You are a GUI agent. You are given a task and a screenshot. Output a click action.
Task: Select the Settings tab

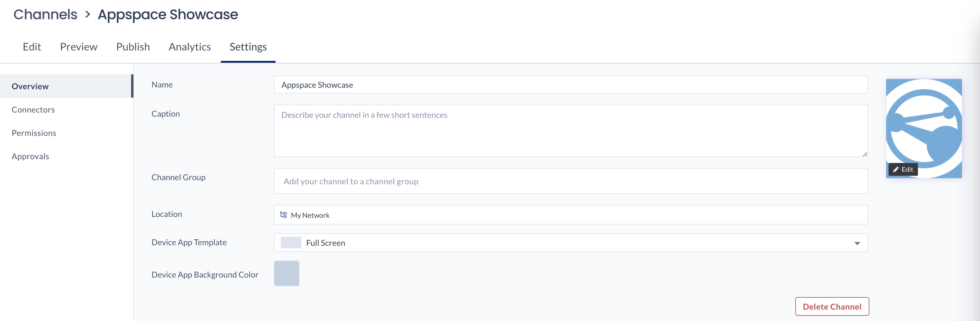248,47
